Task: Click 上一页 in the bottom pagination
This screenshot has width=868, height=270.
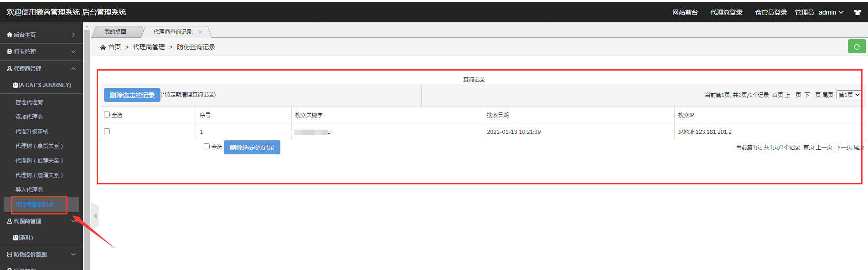Action: pos(824,147)
